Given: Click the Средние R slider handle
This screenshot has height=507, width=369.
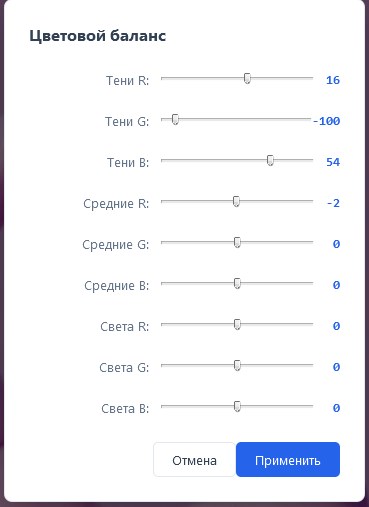Looking at the screenshot, I should tap(236, 201).
